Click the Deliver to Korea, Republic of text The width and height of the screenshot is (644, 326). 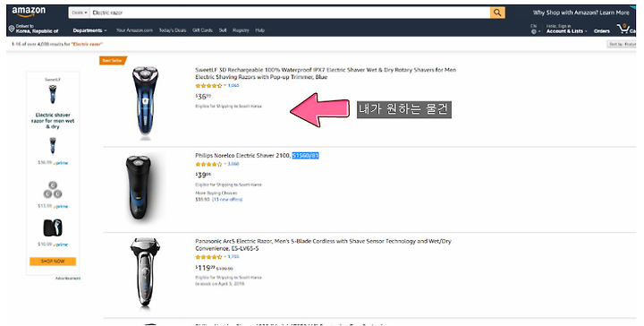37,29
